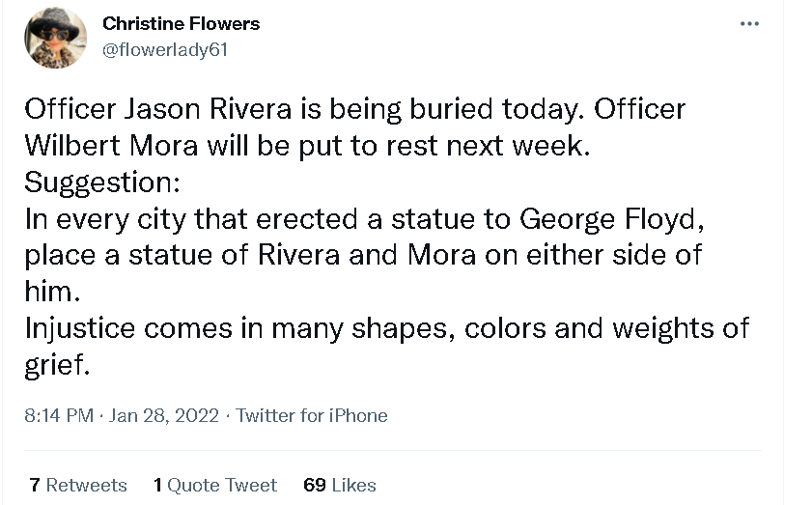Open the Christine Flowers display name link
Viewport: 812px width, 505px height.
click(x=181, y=24)
